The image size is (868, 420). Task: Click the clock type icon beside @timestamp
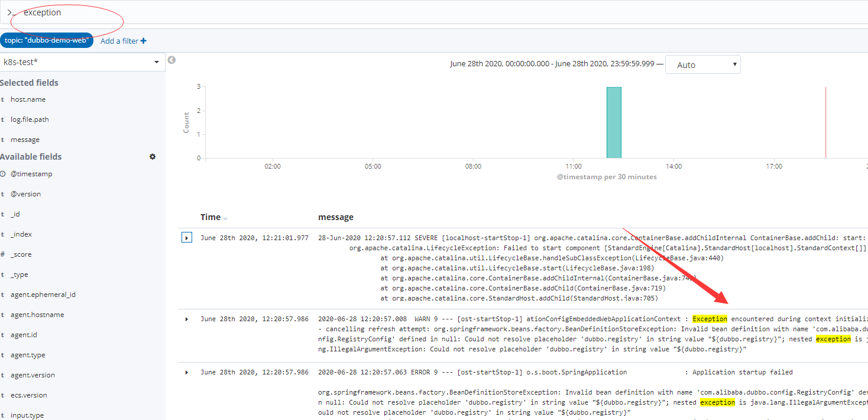tap(3, 174)
